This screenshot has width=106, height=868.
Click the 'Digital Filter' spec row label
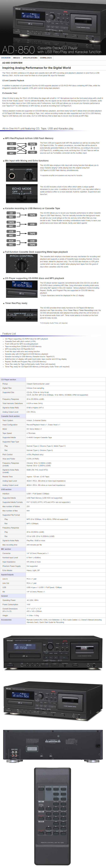click(7, 388)
